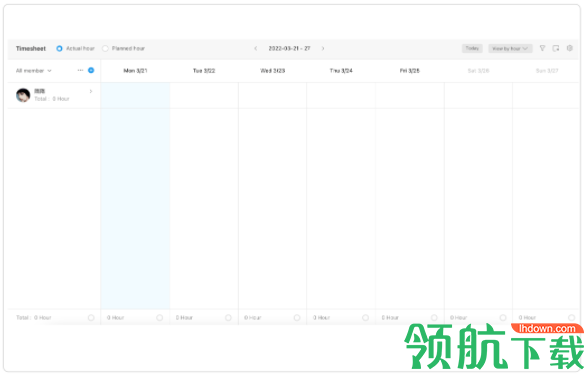
Task: Select the Planned hour radio button
Action: coord(105,48)
